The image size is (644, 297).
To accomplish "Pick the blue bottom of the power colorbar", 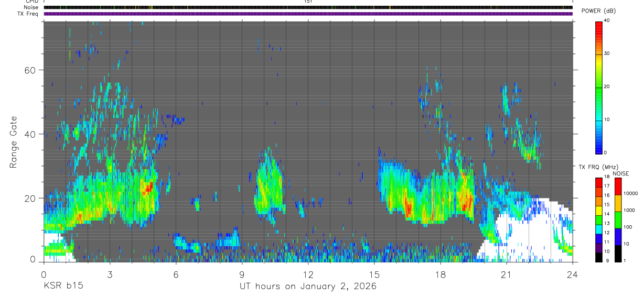I will click(599, 149).
